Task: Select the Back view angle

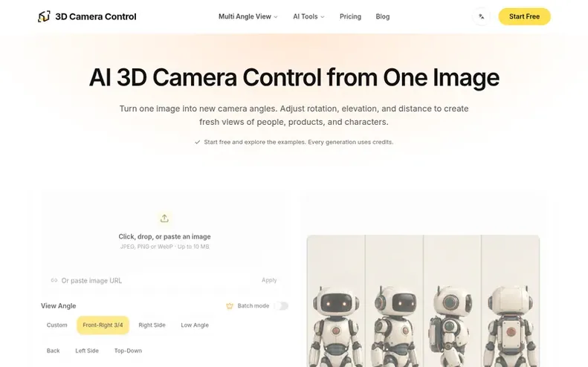Action: [53, 351]
